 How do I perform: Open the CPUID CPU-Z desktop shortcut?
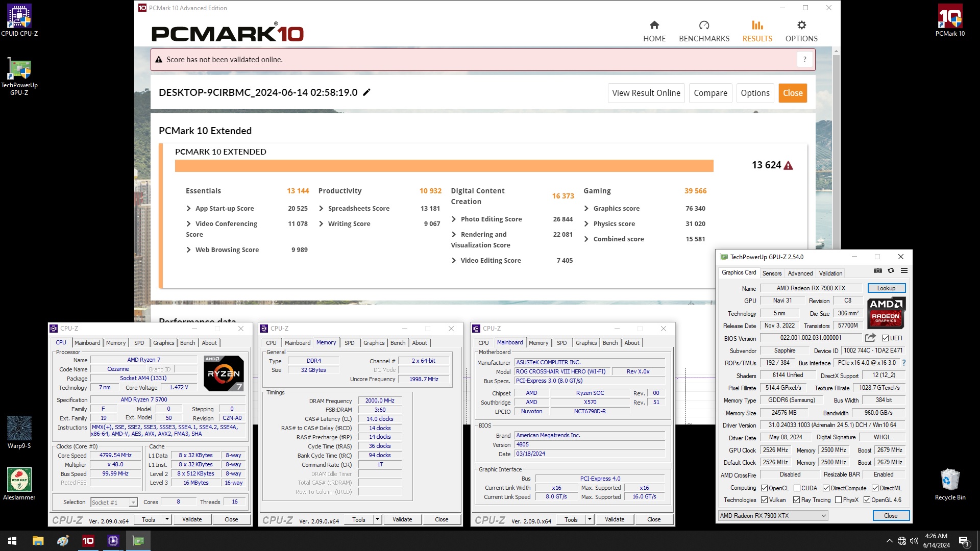click(19, 20)
